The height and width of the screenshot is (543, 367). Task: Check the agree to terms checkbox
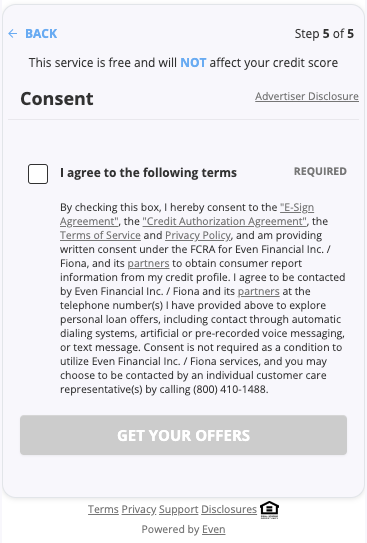tap(38, 174)
